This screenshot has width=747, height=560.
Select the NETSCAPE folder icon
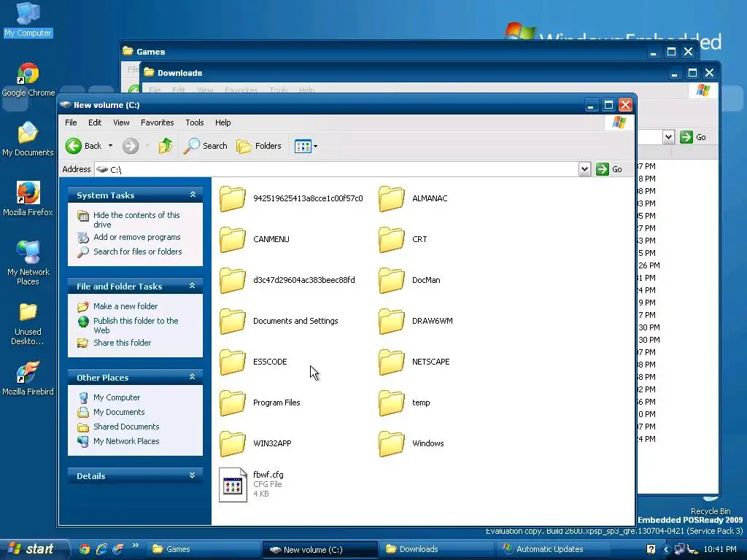coord(392,362)
